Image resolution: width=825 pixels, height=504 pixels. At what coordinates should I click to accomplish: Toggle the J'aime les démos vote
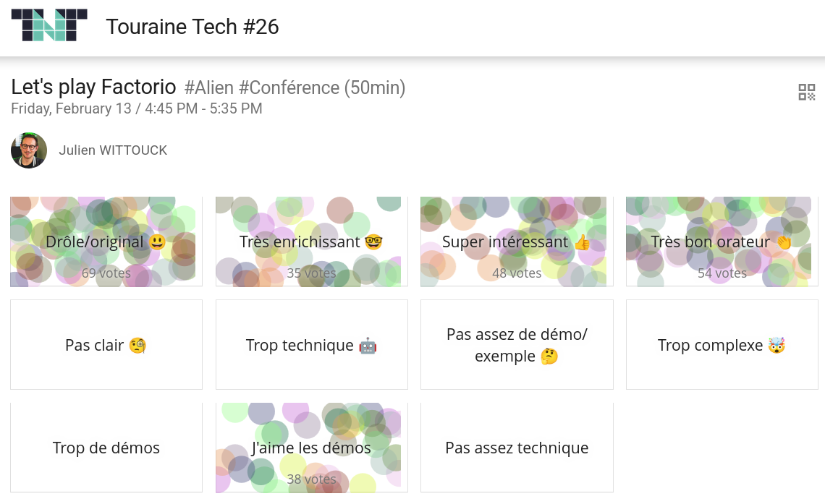pyautogui.click(x=311, y=448)
